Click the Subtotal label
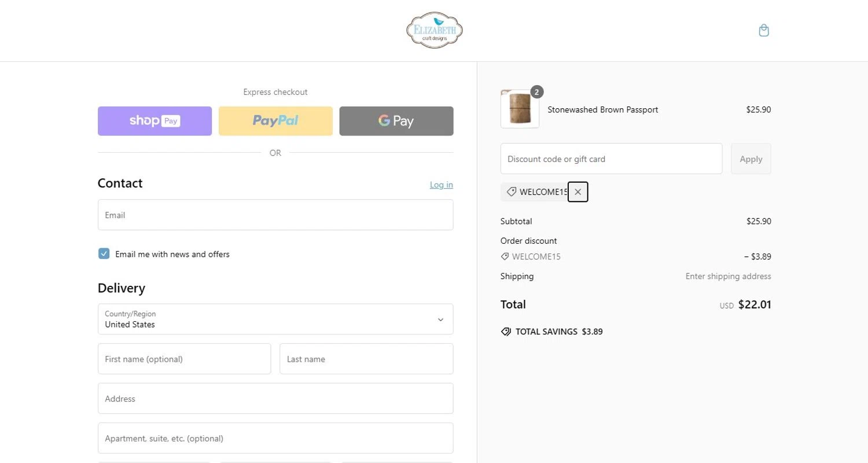 (516, 221)
